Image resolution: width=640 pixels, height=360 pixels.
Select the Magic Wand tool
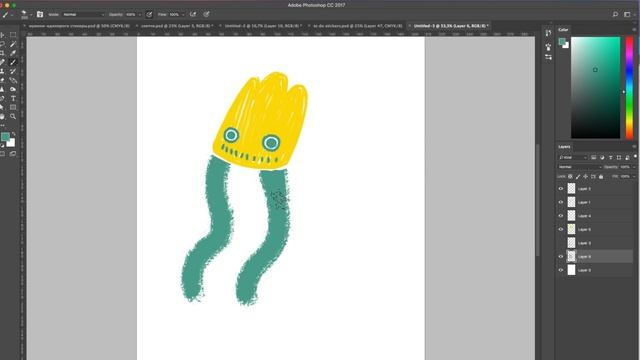click(13, 44)
